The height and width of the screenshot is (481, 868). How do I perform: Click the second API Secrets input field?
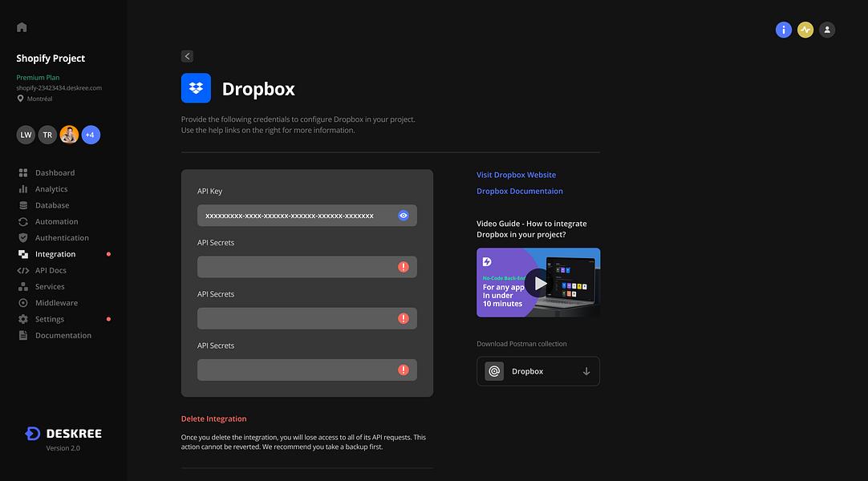click(x=306, y=318)
